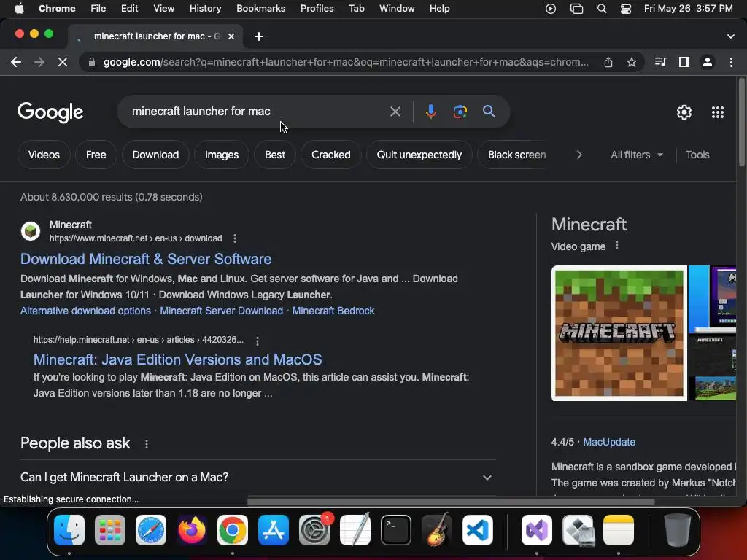The image size is (747, 560).
Task: Start voice search with the microphone
Action: (430, 112)
